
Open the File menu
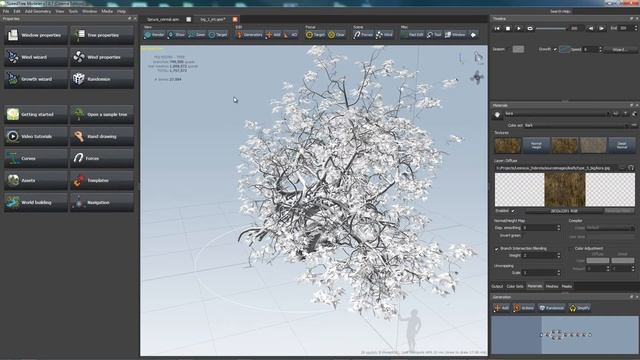coord(6,11)
